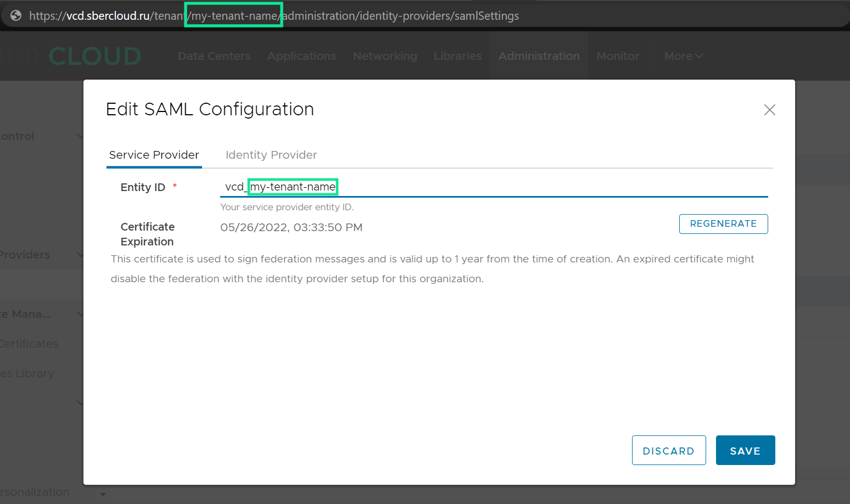Open the Data Centers menu
The height and width of the screenshot is (504, 850).
(214, 56)
